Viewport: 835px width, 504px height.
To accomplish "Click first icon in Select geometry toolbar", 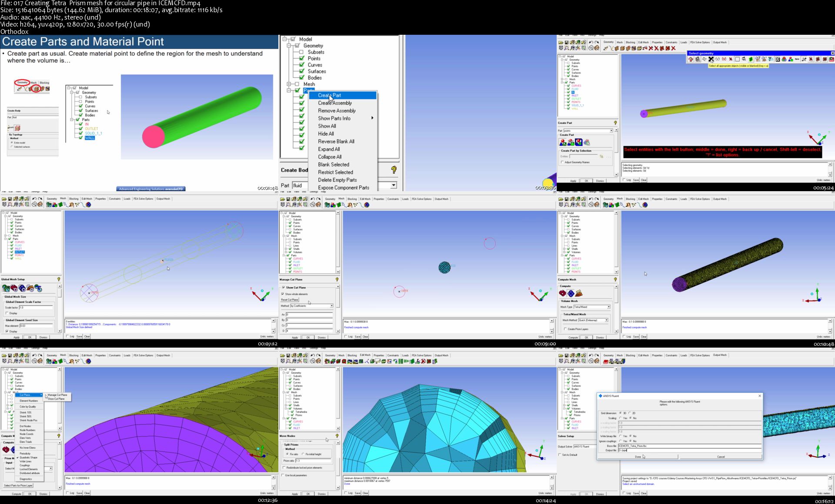I will [x=691, y=59].
